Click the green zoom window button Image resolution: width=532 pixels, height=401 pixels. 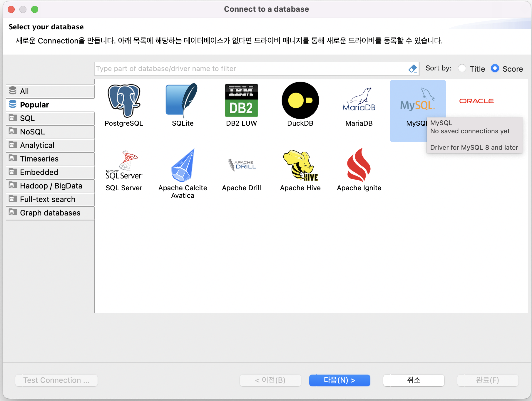pyautogui.click(x=35, y=9)
